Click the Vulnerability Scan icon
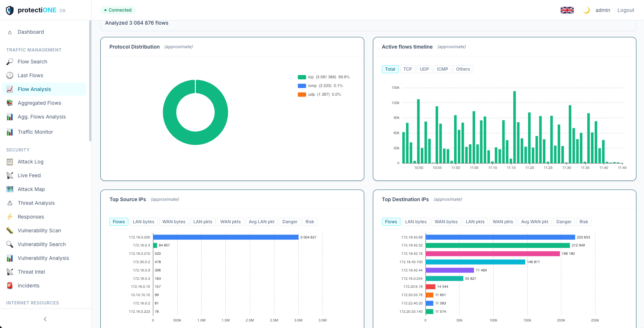Screen dimensions: 644x328 pos(10,231)
